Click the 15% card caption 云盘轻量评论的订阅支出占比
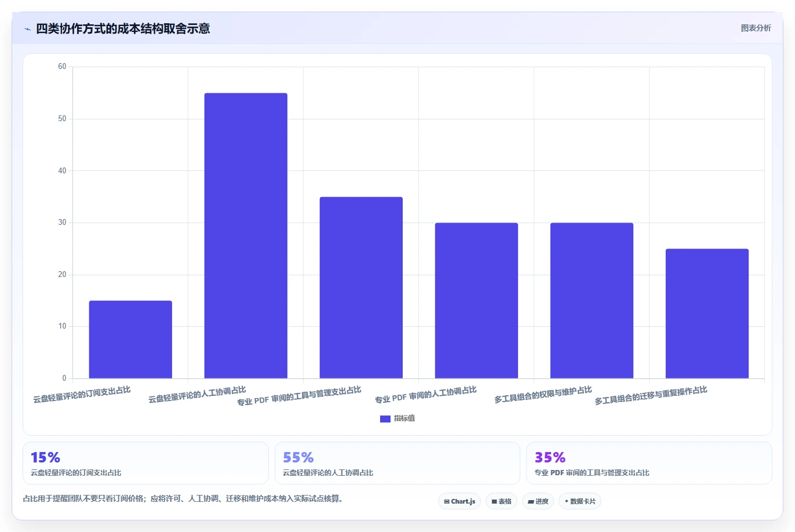This screenshot has width=795, height=532. tap(76, 473)
